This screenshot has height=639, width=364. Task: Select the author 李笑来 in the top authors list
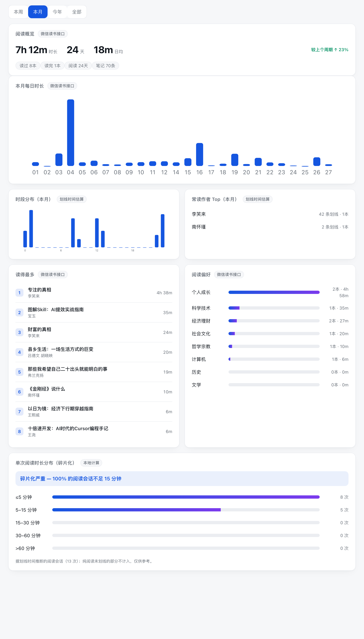point(199,214)
